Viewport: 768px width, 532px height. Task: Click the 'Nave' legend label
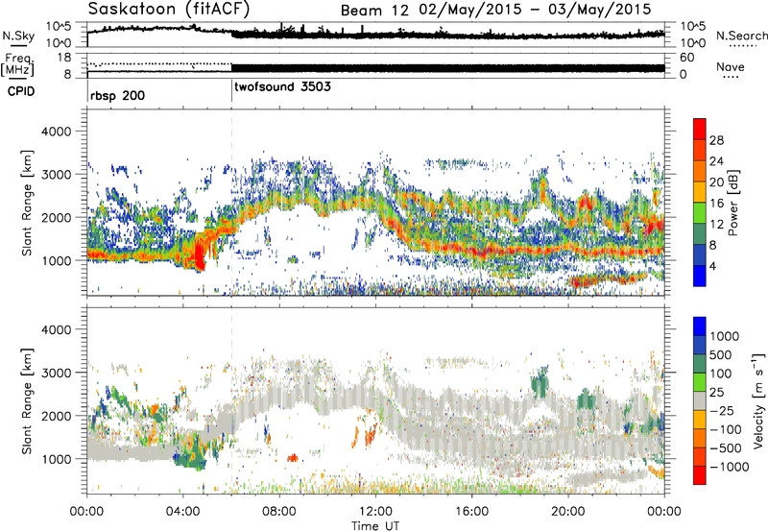pos(731,67)
